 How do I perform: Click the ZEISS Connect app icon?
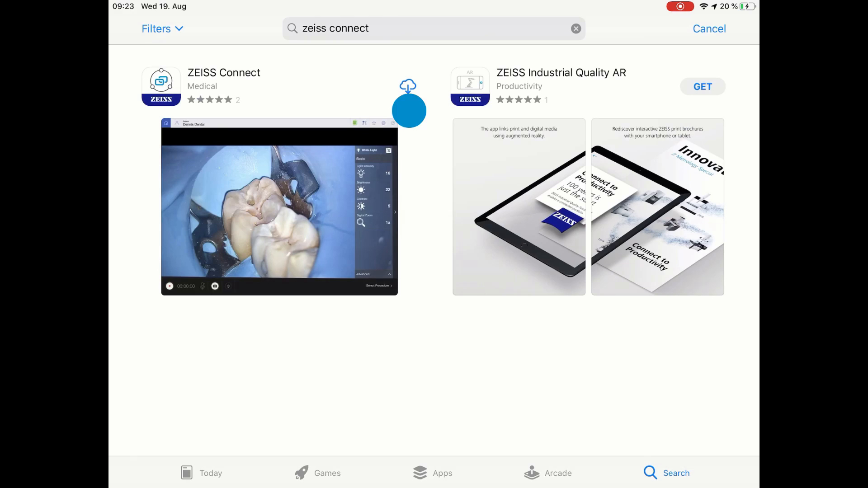[160, 86]
